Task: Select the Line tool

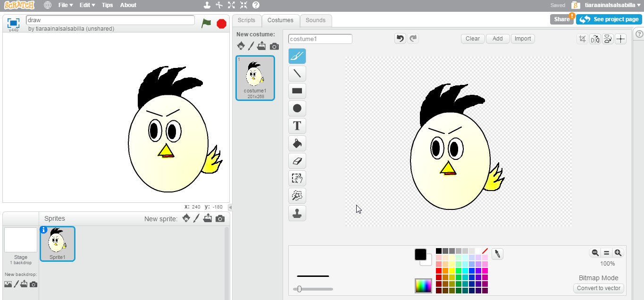Action: [x=297, y=73]
